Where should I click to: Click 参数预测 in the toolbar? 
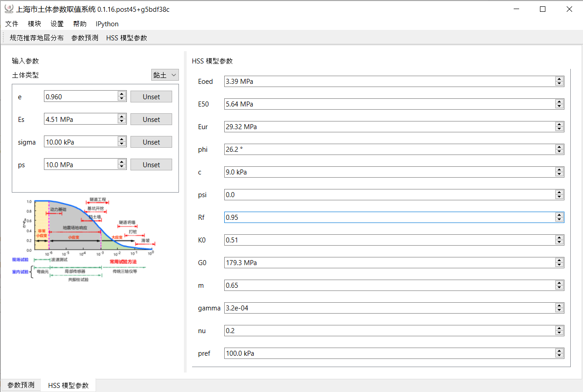click(x=85, y=38)
